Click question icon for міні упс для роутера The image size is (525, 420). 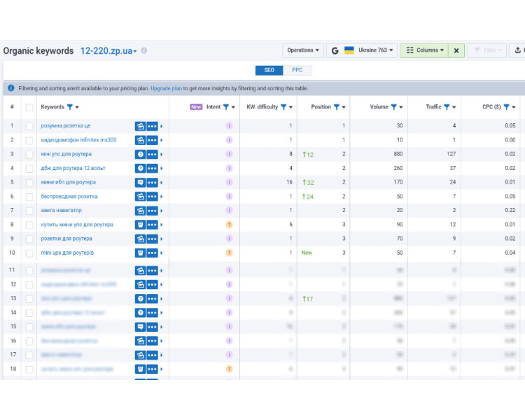pyautogui.click(x=140, y=155)
